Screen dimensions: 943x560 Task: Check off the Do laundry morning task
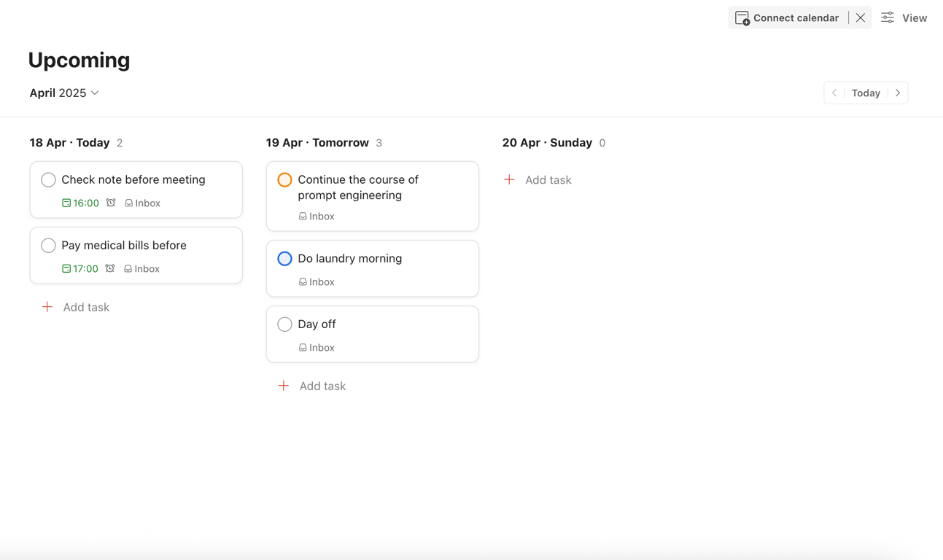284,258
